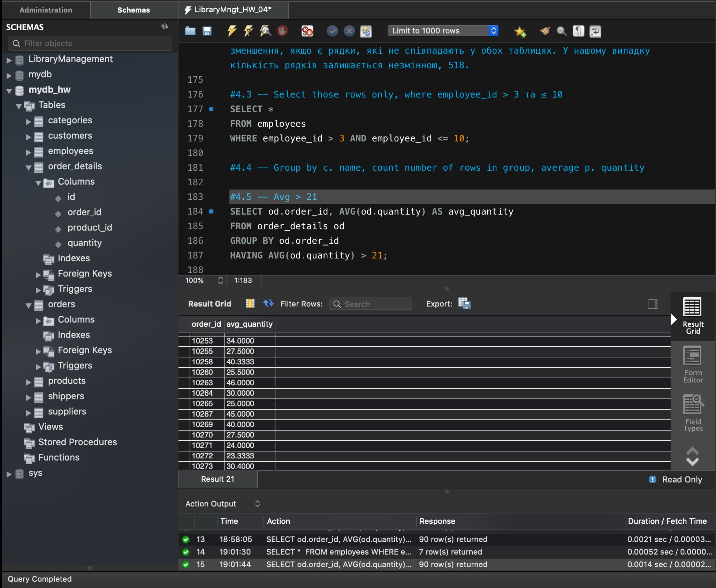Open the Limit to 1000 rows dropdown
Viewport: 716px width, 588px height.
click(443, 31)
